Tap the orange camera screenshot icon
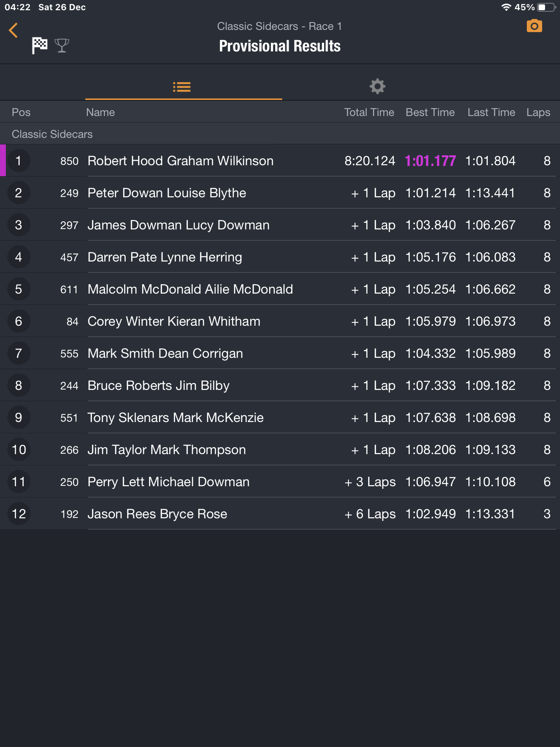Image resolution: width=560 pixels, height=747 pixels. pos(534,26)
